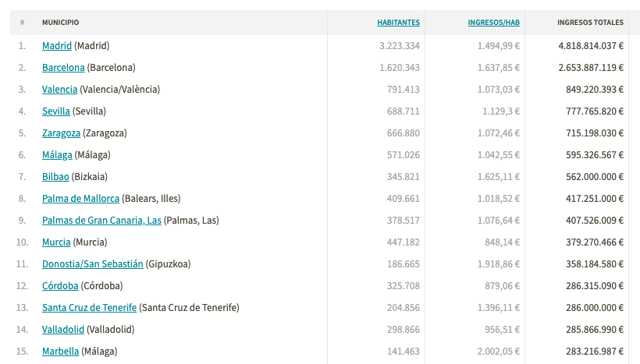Image resolution: width=640 pixels, height=364 pixels.
Task: Click the Zaragoza link
Action: [x=61, y=133]
